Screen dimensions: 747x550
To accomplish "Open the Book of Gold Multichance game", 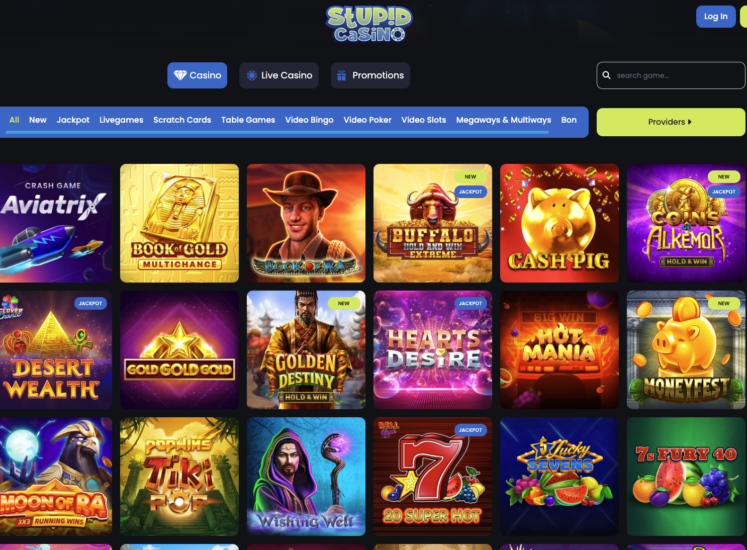I will 180,224.
